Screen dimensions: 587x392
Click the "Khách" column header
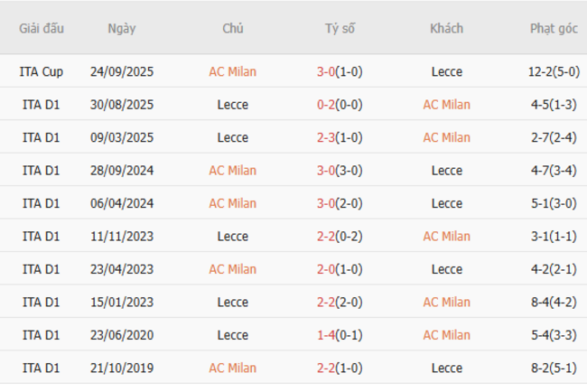click(x=446, y=28)
